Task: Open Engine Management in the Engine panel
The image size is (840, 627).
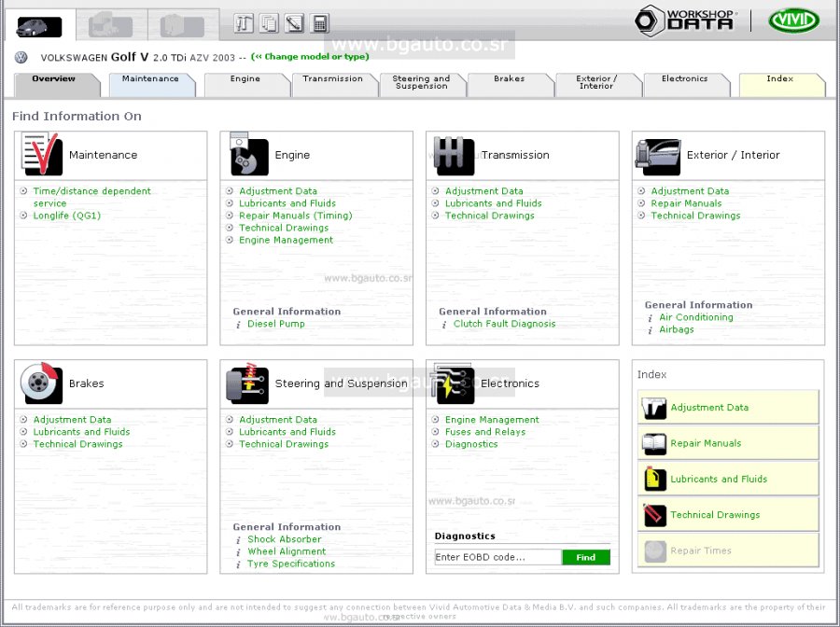Action: 287,241
